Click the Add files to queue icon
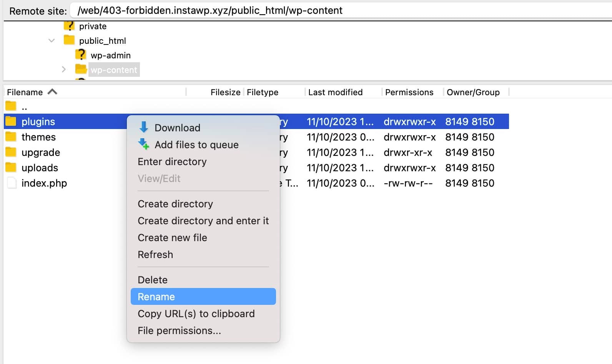This screenshot has height=364, width=612. pos(144,144)
